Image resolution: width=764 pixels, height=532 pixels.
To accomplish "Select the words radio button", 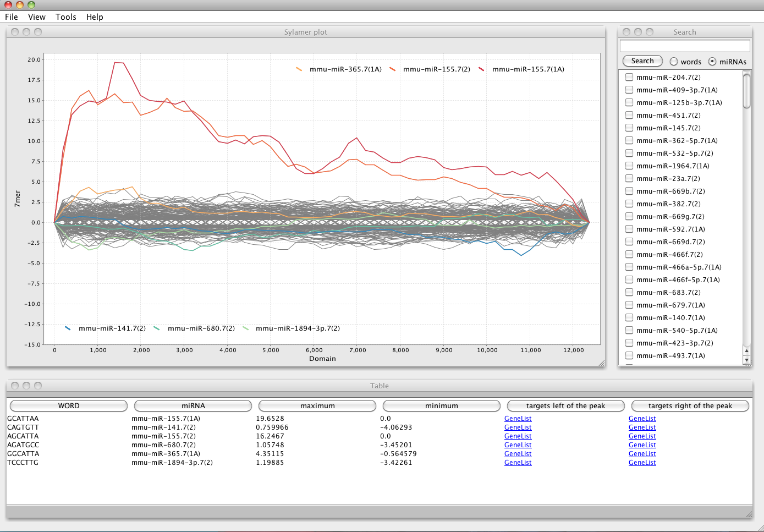I will [x=674, y=62].
